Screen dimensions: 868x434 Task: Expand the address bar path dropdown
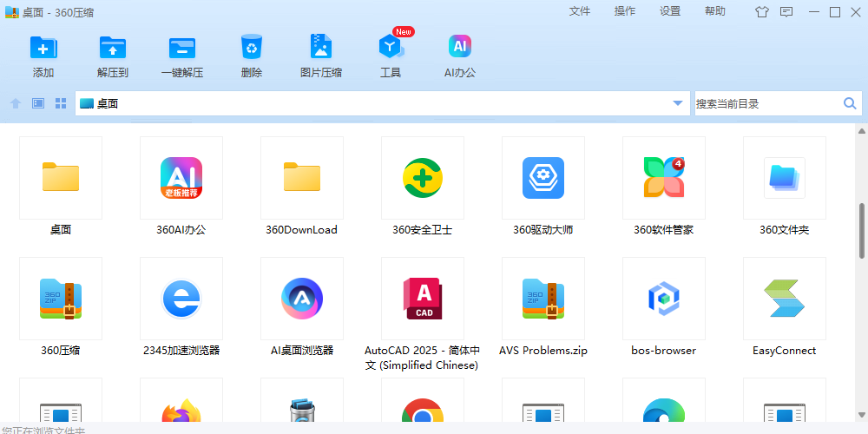pyautogui.click(x=678, y=103)
